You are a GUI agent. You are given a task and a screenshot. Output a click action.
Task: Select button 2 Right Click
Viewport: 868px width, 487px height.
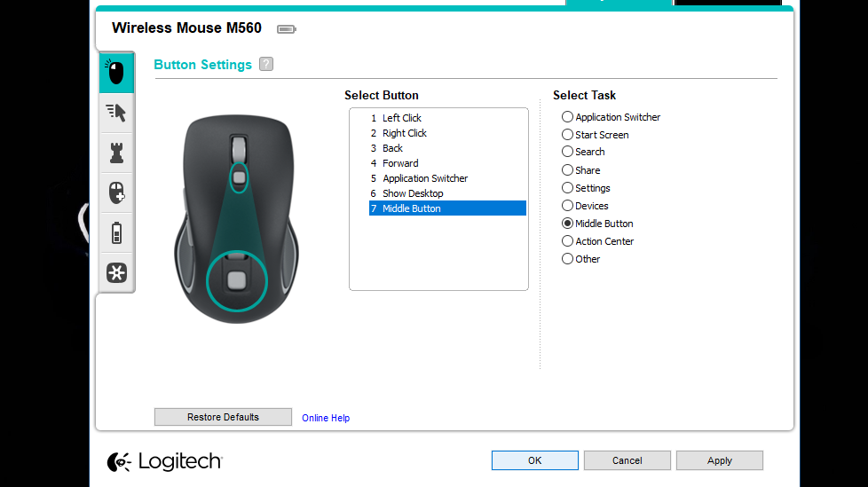click(x=447, y=133)
